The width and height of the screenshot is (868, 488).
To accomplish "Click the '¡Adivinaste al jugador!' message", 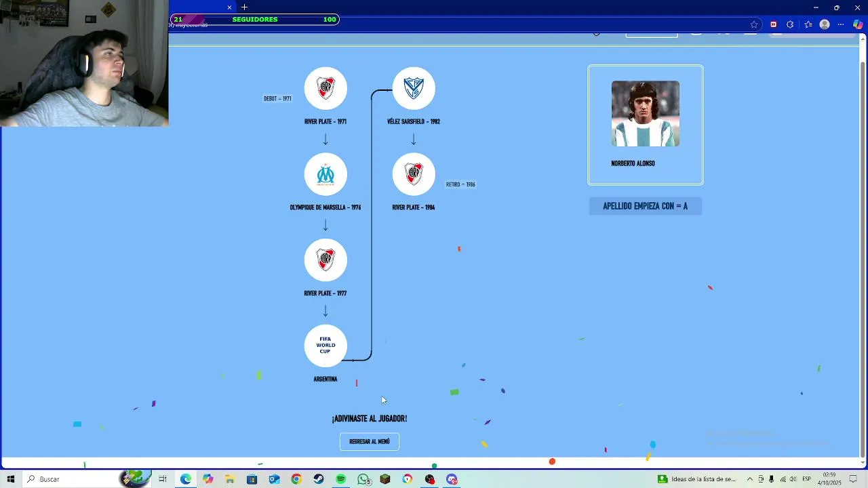I will coord(370,419).
